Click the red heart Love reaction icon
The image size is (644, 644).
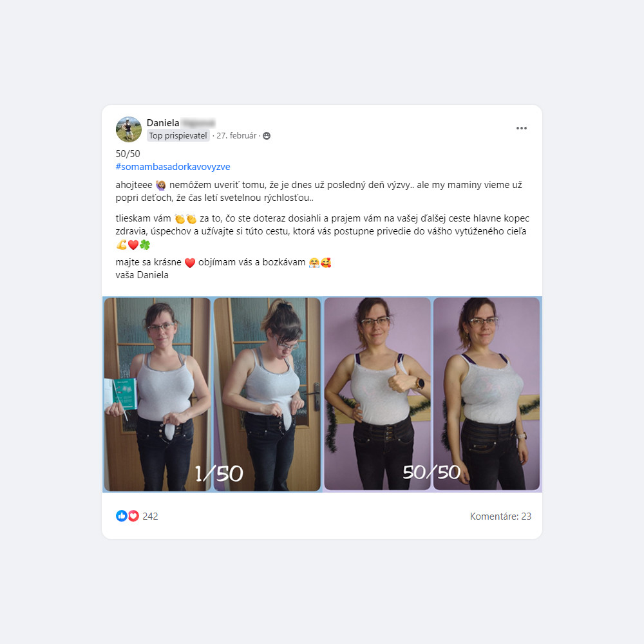point(133,516)
